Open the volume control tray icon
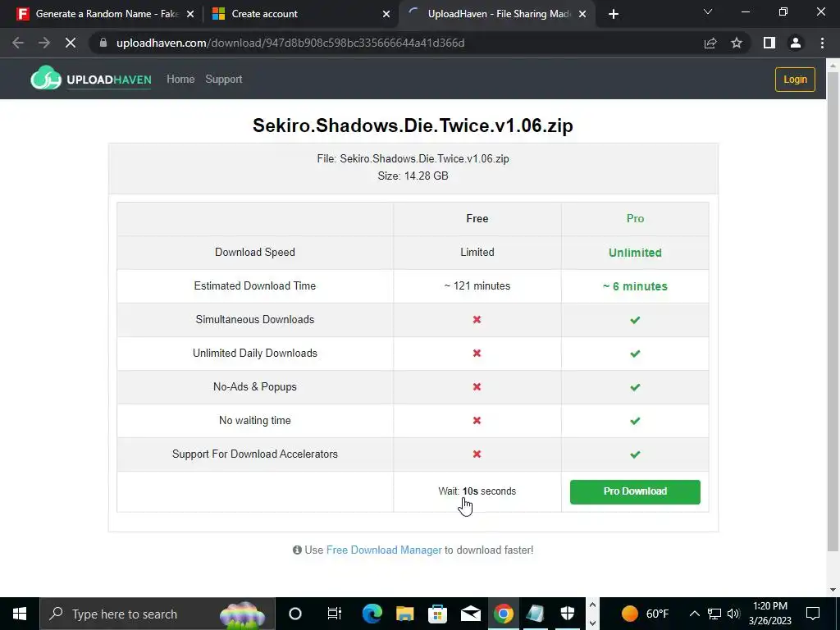Image resolution: width=840 pixels, height=630 pixels. tap(733, 614)
